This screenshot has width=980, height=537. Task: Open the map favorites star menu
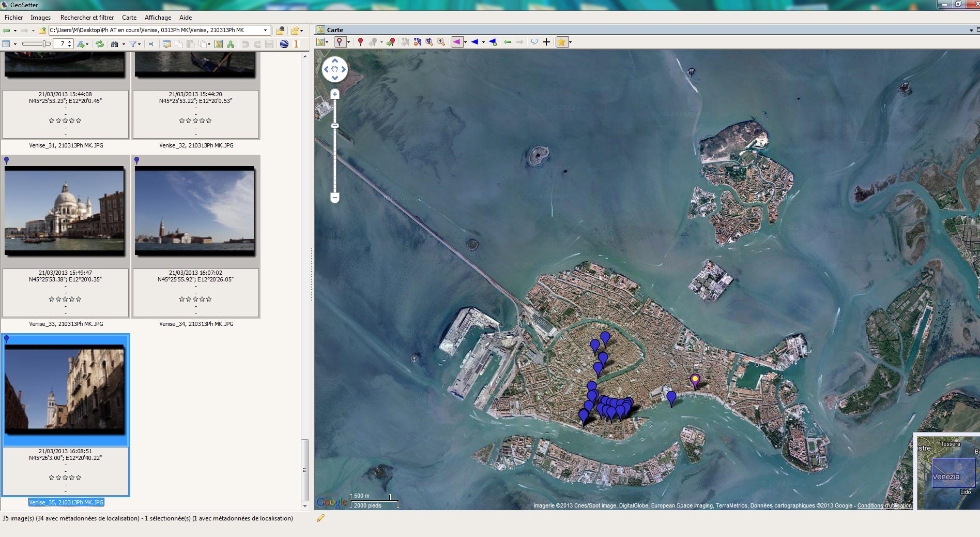561,42
